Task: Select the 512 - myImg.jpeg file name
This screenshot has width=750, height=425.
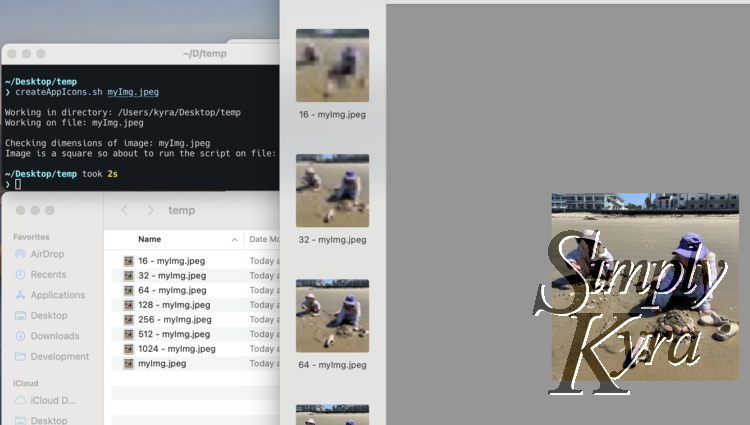Action: 174,334
